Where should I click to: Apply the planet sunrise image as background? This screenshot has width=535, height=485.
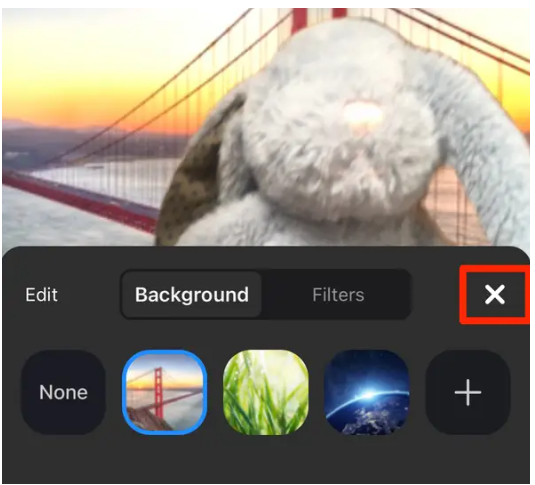[367, 392]
